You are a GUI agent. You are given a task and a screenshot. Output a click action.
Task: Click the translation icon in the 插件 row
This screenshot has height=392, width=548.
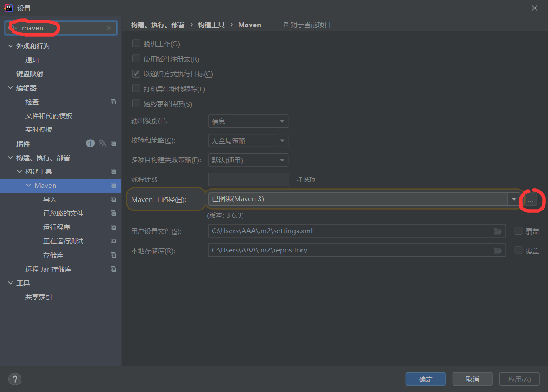(x=102, y=143)
